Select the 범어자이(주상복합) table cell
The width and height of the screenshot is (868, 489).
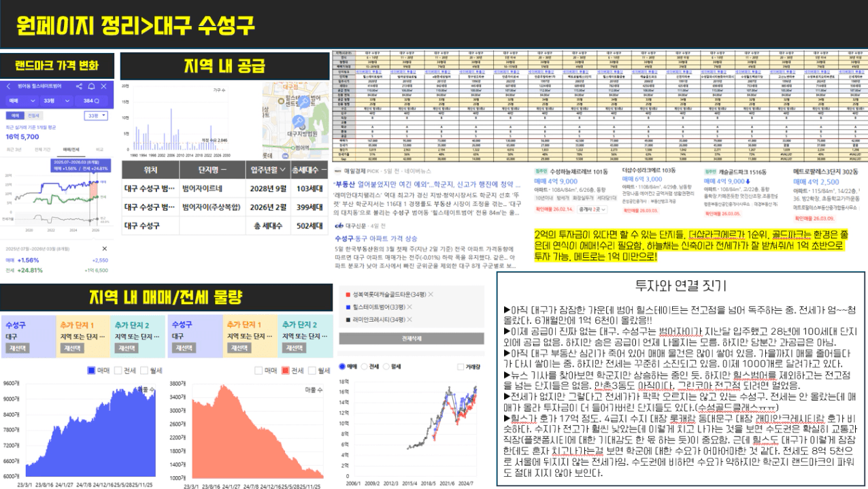pyautogui.click(x=212, y=207)
